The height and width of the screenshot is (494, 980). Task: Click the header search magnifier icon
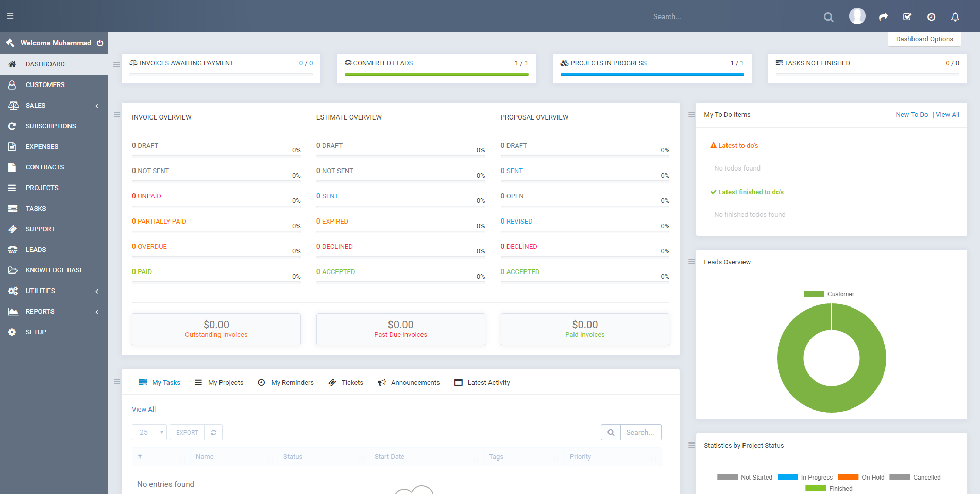pyautogui.click(x=828, y=17)
